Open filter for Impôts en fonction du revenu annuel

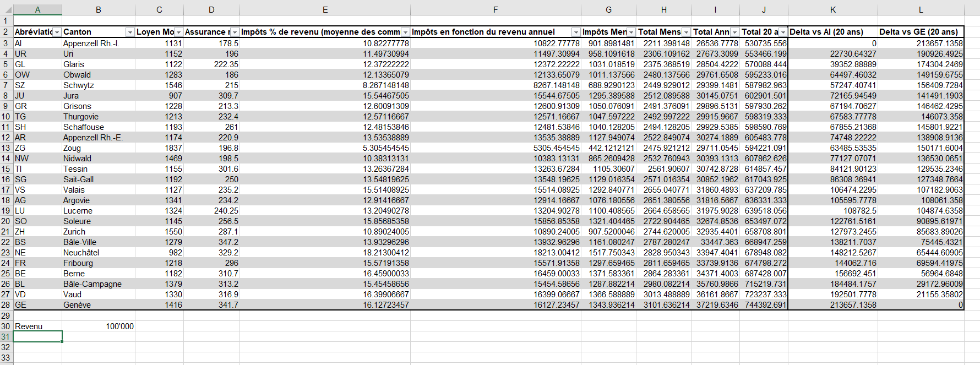pyautogui.click(x=576, y=32)
